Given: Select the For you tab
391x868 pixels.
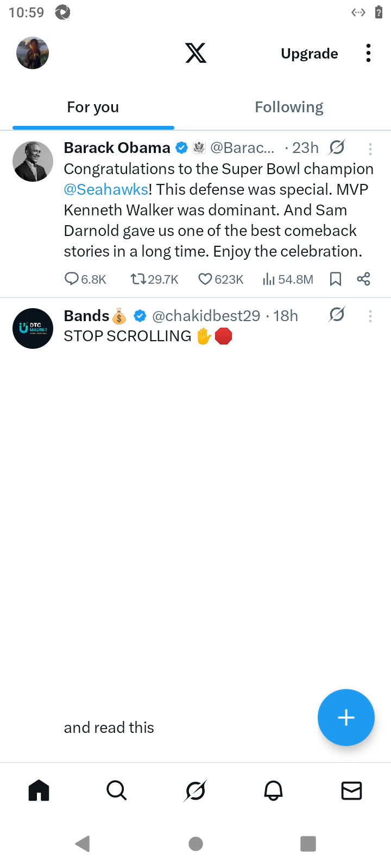Looking at the screenshot, I should coord(93,107).
